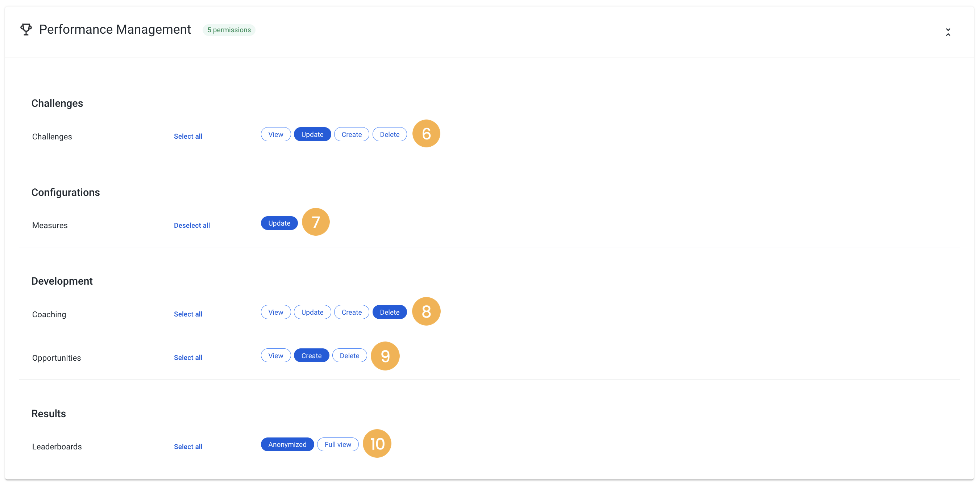Click the trophy icon beside Performance Management

(x=26, y=29)
